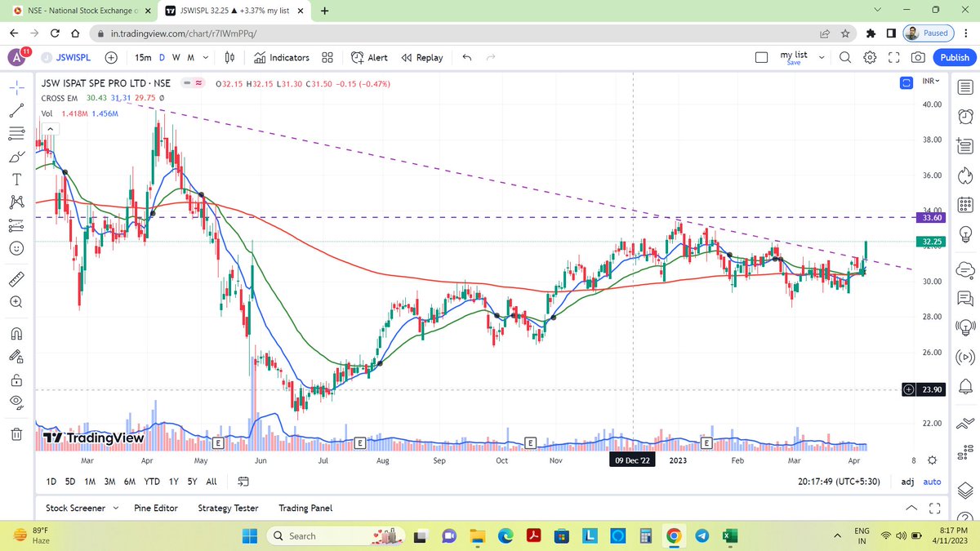The height and width of the screenshot is (551, 980).
Task: Open the calendar panel icon
Action: (964, 207)
